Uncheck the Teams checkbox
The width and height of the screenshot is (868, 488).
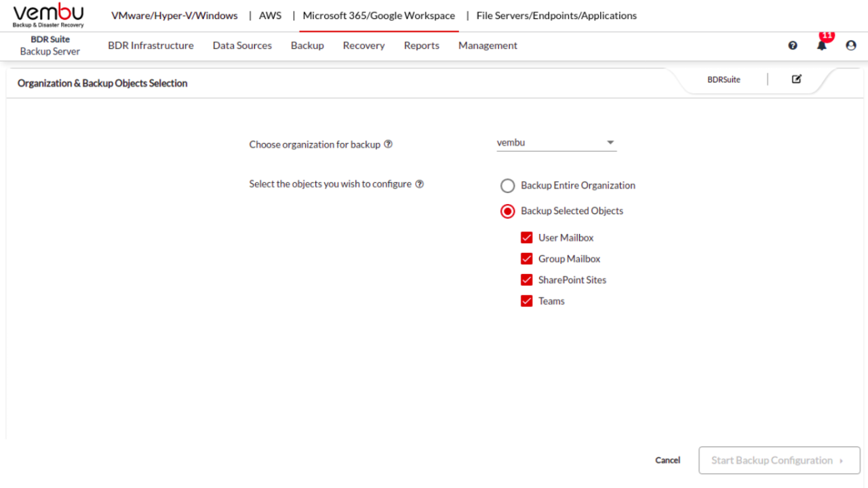point(526,301)
